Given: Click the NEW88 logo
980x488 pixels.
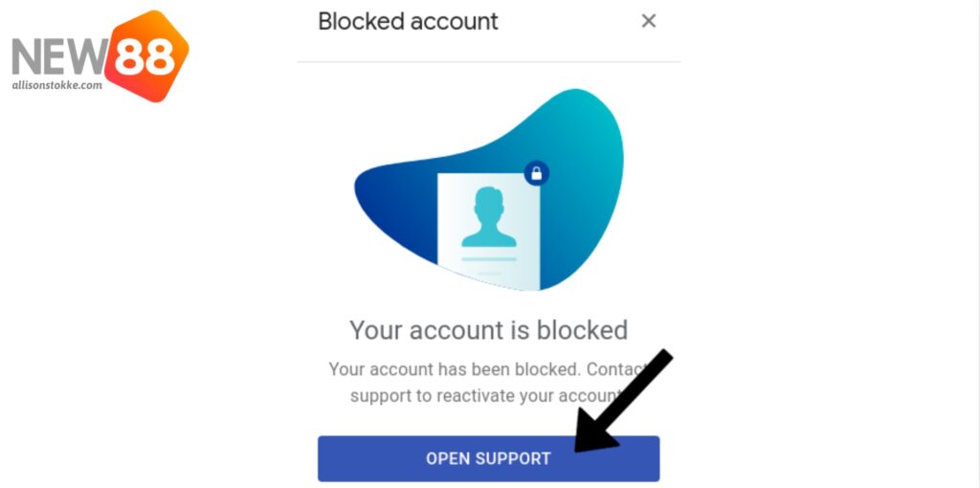Looking at the screenshot, I should pos(100,55).
